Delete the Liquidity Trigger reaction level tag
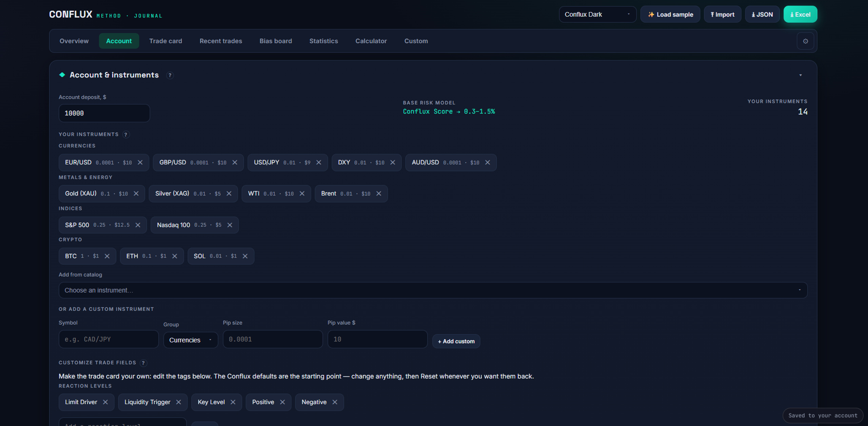 coord(178,402)
